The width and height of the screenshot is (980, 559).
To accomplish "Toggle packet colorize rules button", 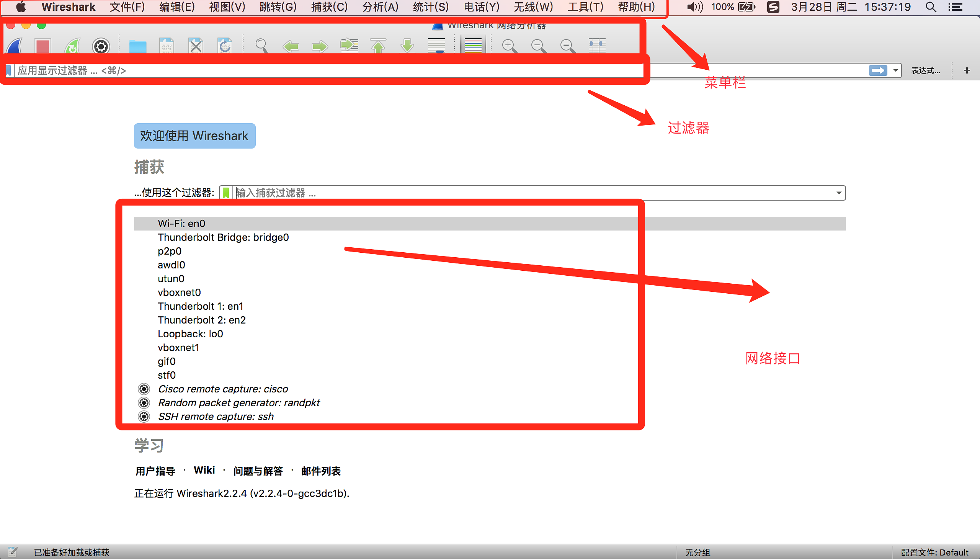I will (473, 46).
